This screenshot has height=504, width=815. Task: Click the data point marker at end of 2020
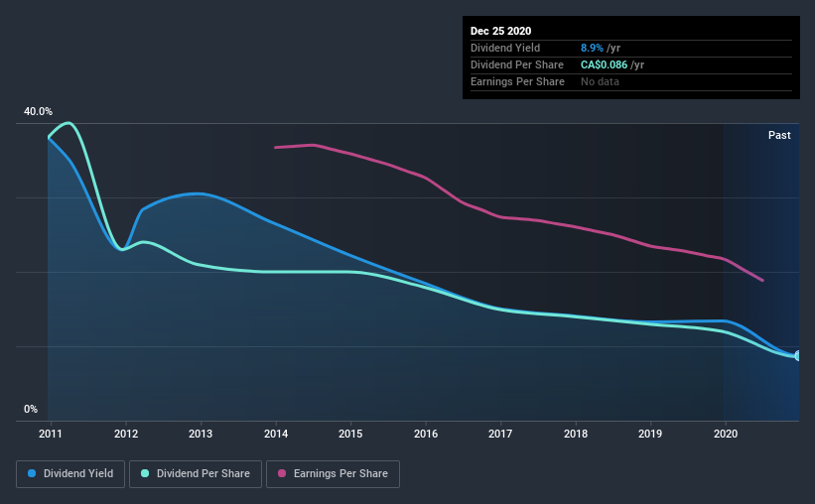(x=798, y=356)
